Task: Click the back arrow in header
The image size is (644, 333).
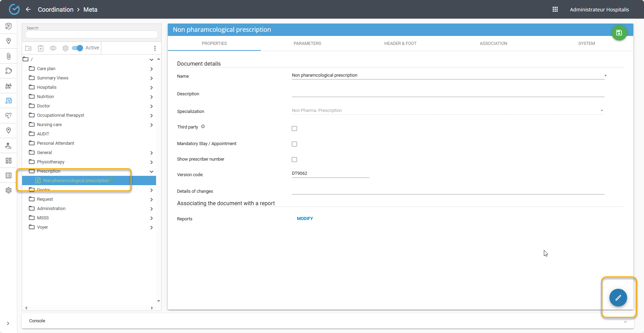Action: (28, 9)
